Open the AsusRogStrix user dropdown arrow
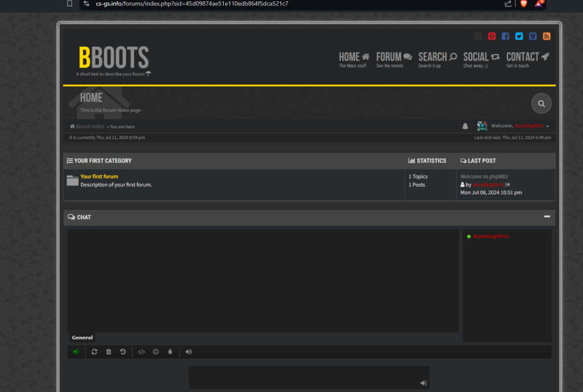The width and height of the screenshot is (583, 392). (x=547, y=126)
